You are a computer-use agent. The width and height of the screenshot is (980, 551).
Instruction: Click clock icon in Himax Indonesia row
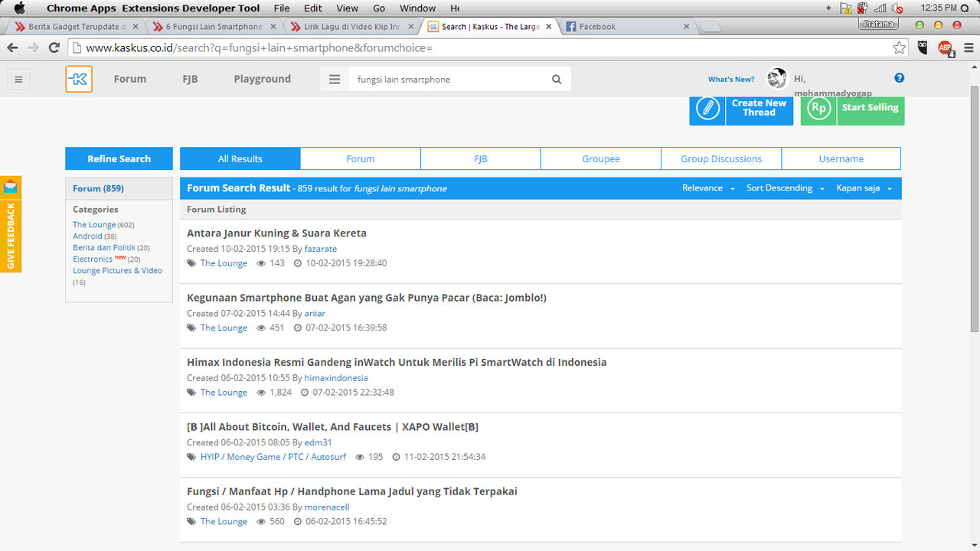coord(305,393)
